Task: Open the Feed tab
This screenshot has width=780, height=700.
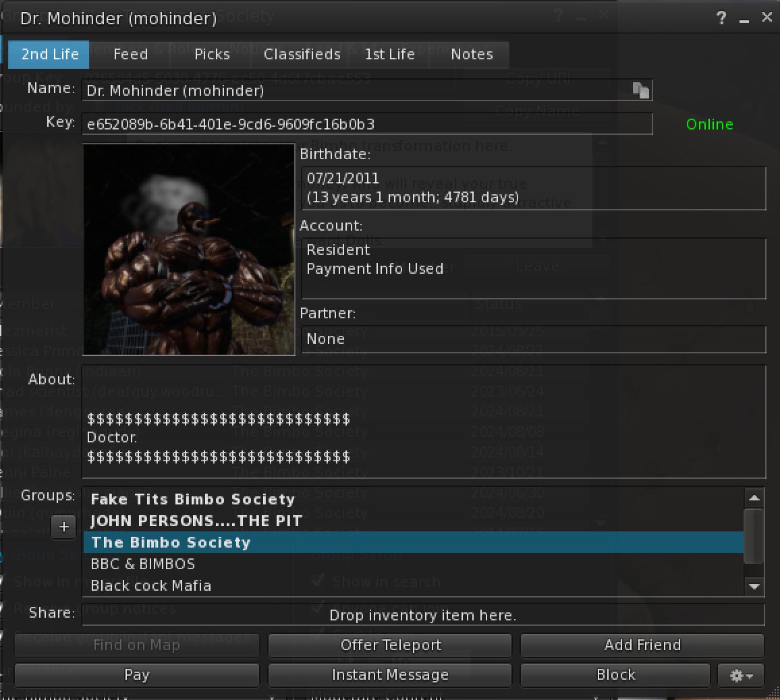Action: [x=130, y=54]
